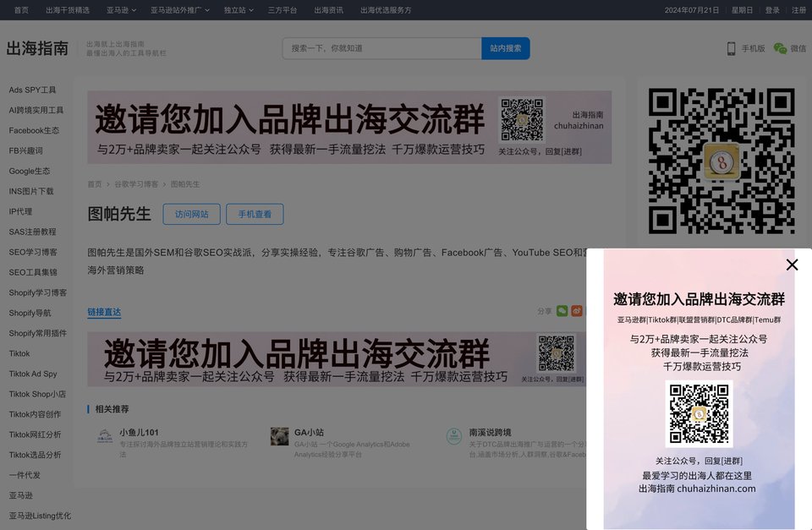Open AI跨境实用工具 sidebar category
This screenshot has height=530, width=812.
36,110
